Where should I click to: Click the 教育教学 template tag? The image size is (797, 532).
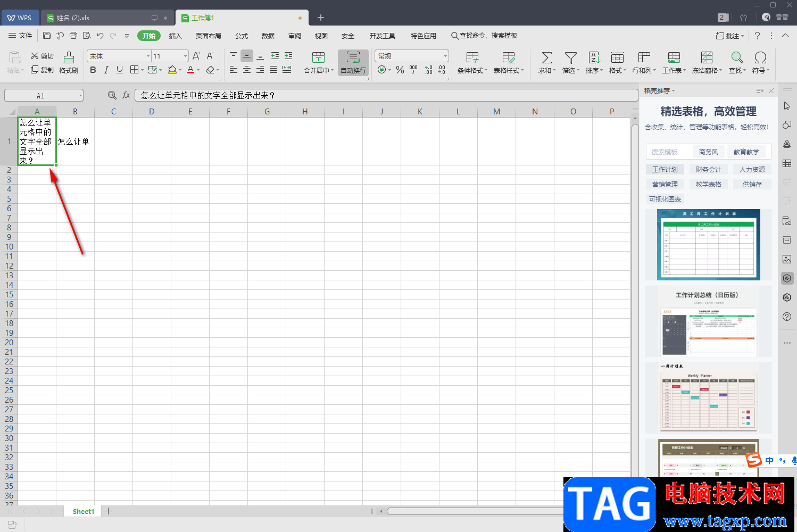pos(746,152)
